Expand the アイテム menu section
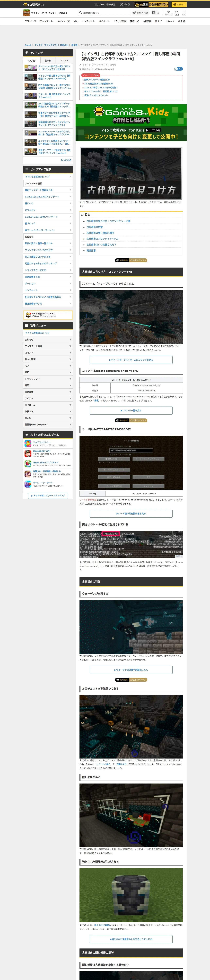The width and height of the screenshot is (210, 980). click(48, 398)
